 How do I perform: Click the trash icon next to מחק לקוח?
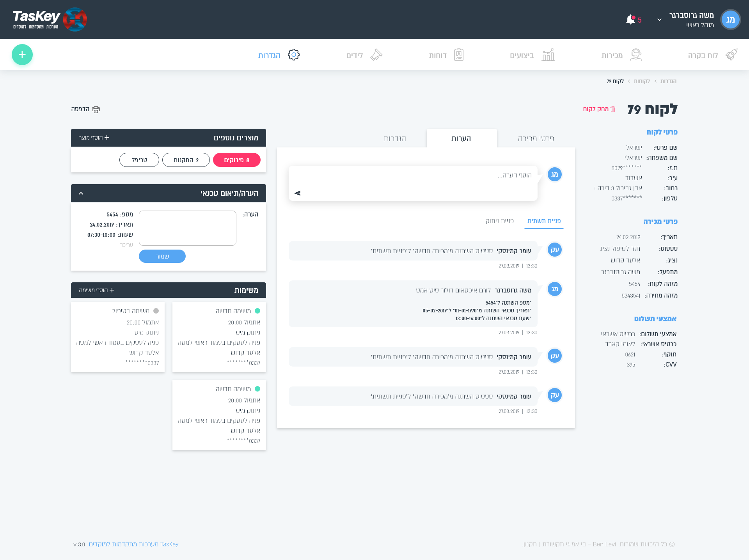[613, 109]
